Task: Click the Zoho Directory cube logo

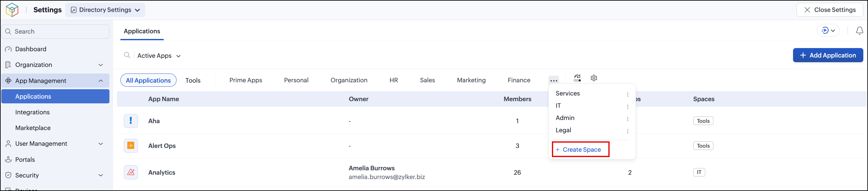Action: (x=12, y=10)
